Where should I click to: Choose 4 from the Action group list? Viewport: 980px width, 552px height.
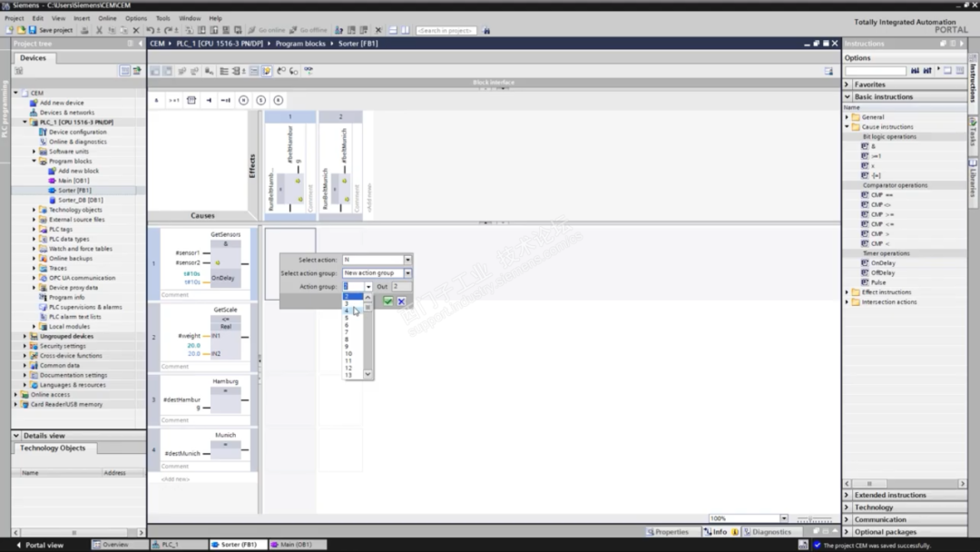pyautogui.click(x=347, y=310)
